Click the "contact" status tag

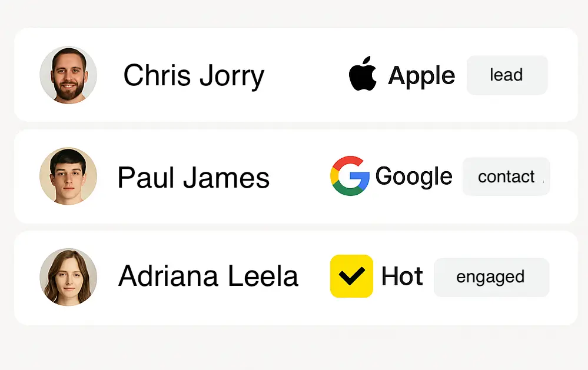point(506,176)
